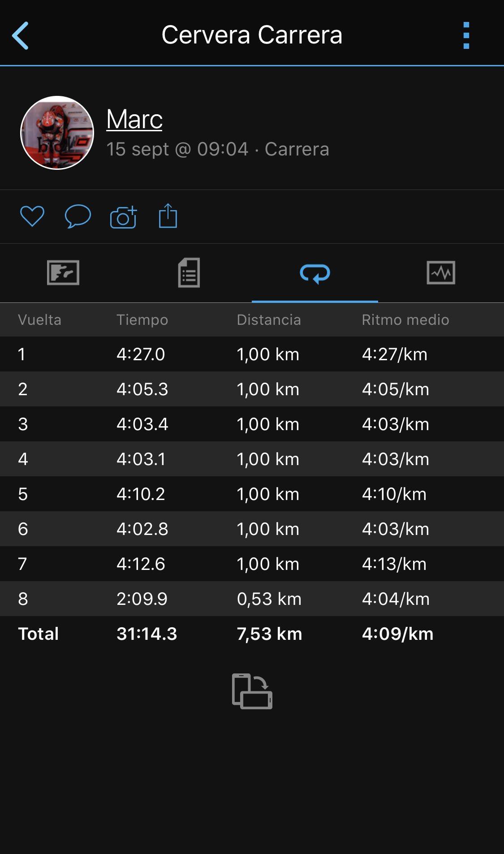Open the Marc profile link

tap(134, 120)
